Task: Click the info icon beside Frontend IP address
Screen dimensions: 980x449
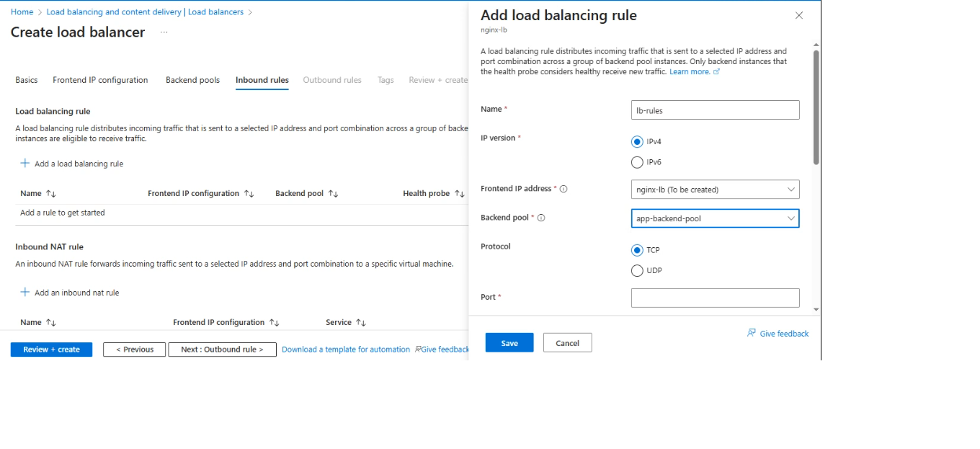Action: pos(563,189)
